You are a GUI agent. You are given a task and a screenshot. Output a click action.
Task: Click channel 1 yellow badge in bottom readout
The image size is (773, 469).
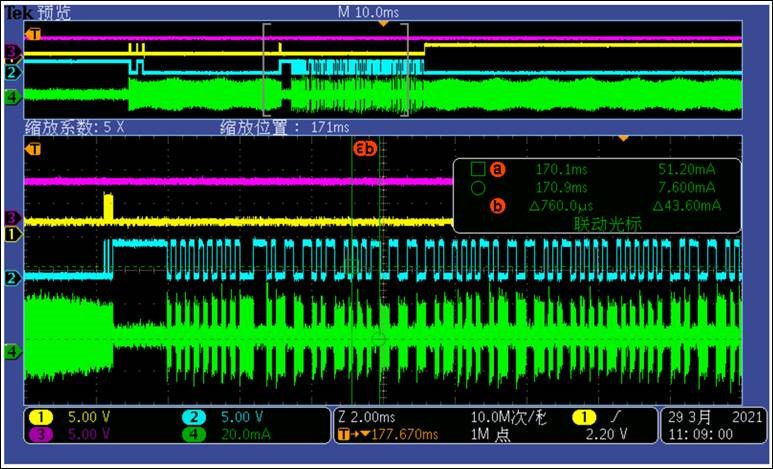[41, 417]
